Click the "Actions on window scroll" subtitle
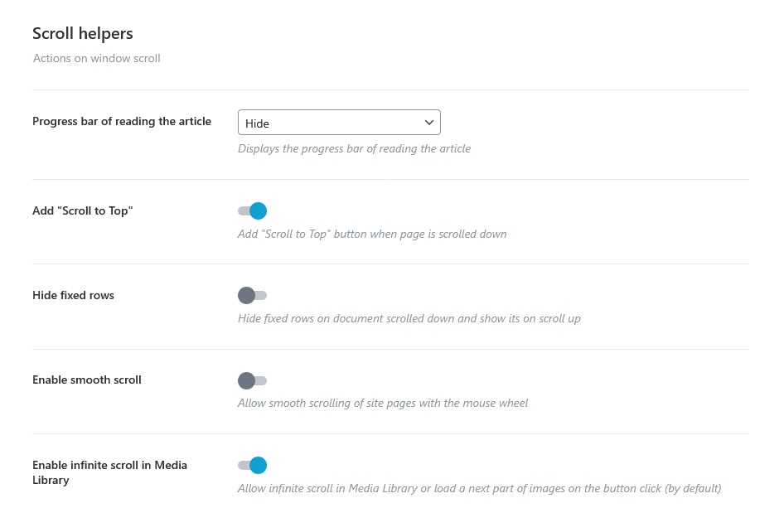Screen dimensions: 784x532 96,59
